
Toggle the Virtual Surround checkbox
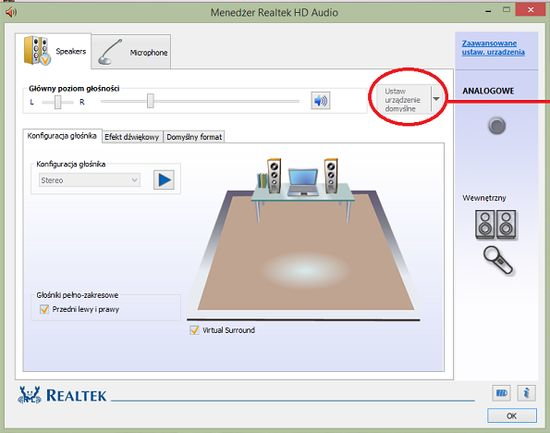(194, 330)
